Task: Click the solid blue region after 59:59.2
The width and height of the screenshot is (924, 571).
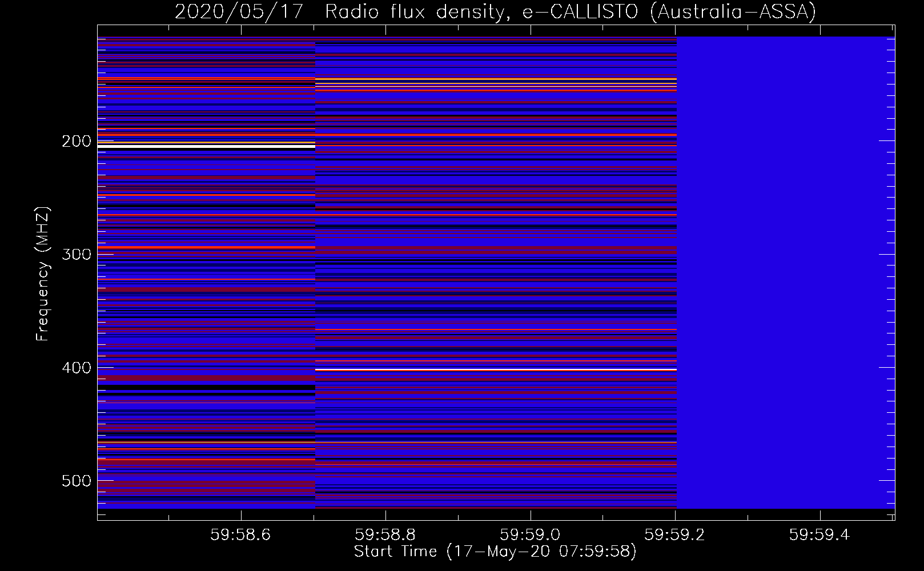Action: click(786, 272)
